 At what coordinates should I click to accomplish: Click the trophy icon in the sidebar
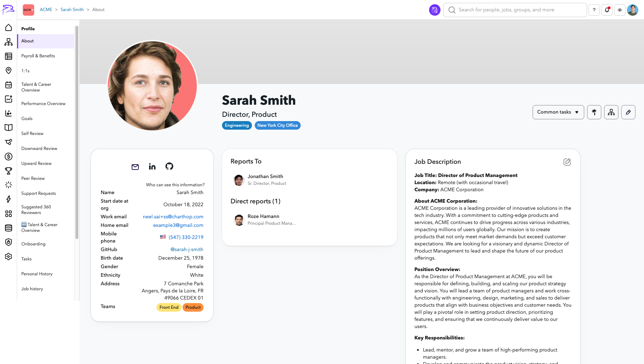tap(9, 171)
